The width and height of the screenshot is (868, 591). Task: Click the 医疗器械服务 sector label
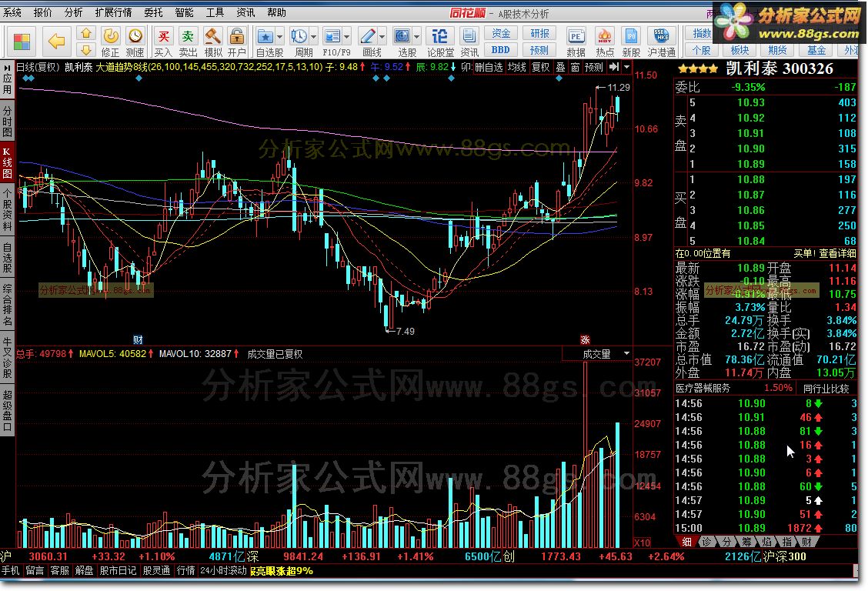[x=703, y=389]
